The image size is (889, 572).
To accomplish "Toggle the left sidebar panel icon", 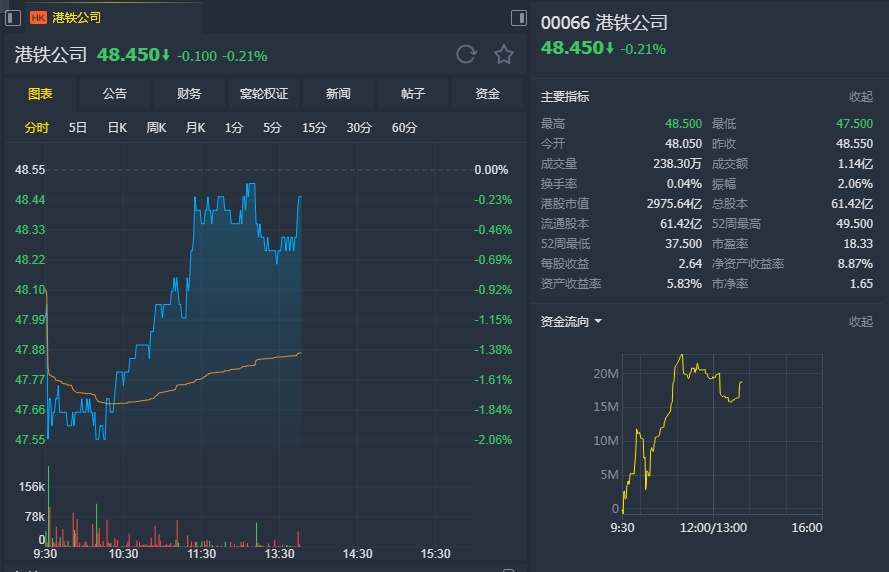I will (13, 18).
